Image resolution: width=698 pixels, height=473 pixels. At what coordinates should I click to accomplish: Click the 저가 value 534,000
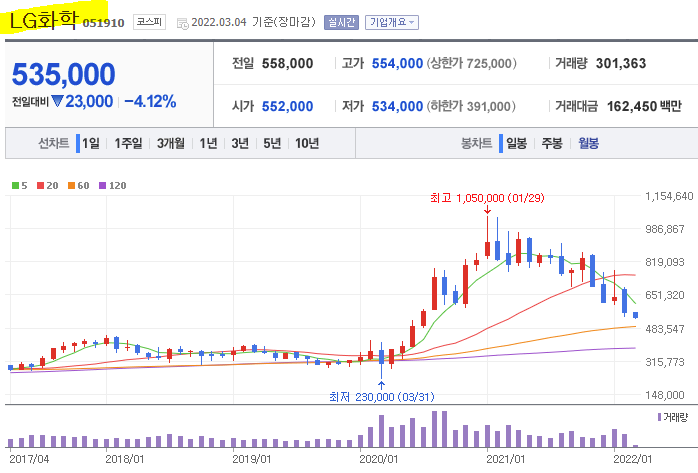397,106
